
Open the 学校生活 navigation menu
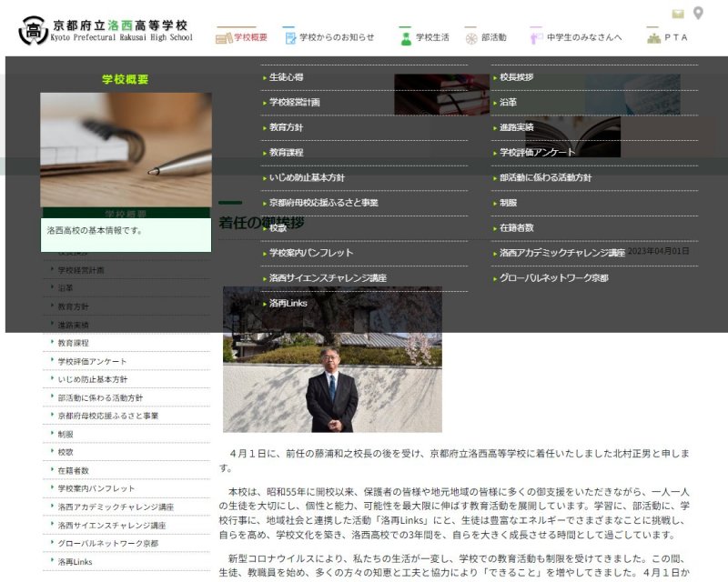point(432,37)
